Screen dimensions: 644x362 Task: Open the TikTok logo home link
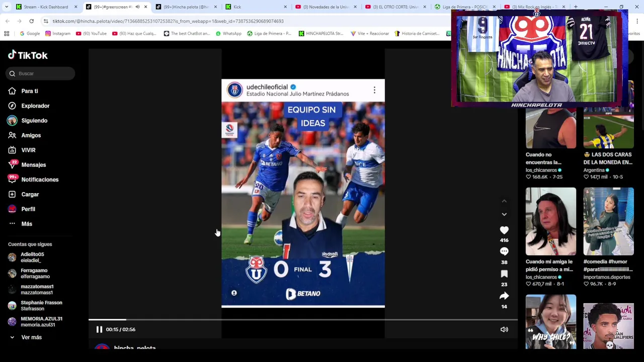(x=28, y=55)
